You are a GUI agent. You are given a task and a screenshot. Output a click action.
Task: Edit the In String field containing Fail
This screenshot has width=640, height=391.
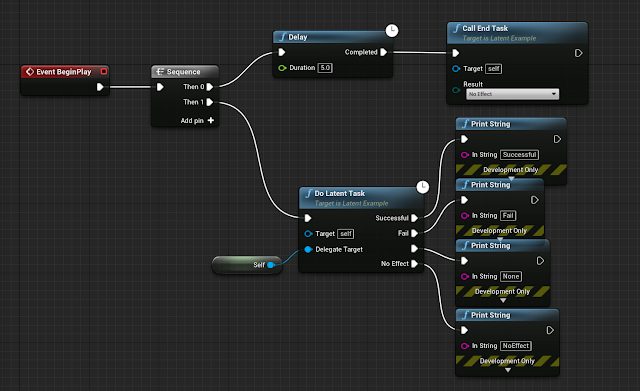pyautogui.click(x=508, y=215)
